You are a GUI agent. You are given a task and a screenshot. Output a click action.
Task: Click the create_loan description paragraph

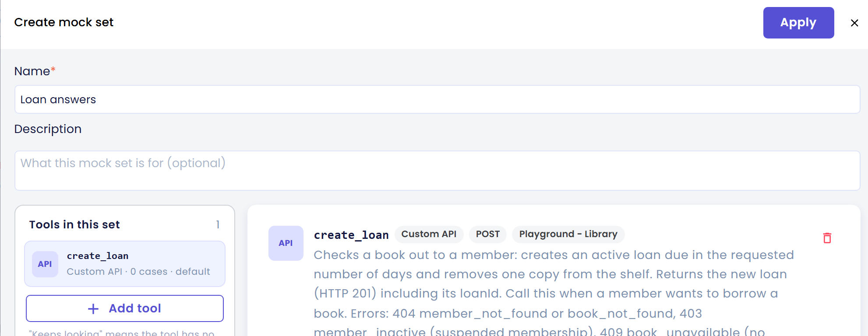click(x=554, y=293)
